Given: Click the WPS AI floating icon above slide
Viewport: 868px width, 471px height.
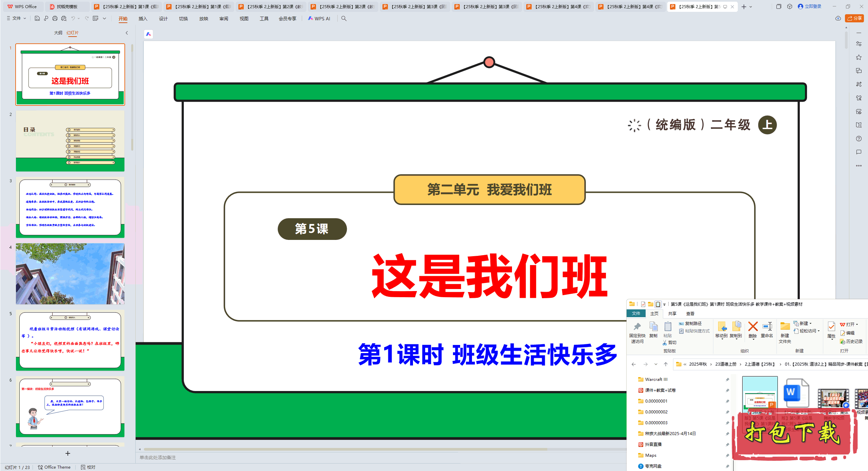Looking at the screenshot, I should tap(149, 34).
